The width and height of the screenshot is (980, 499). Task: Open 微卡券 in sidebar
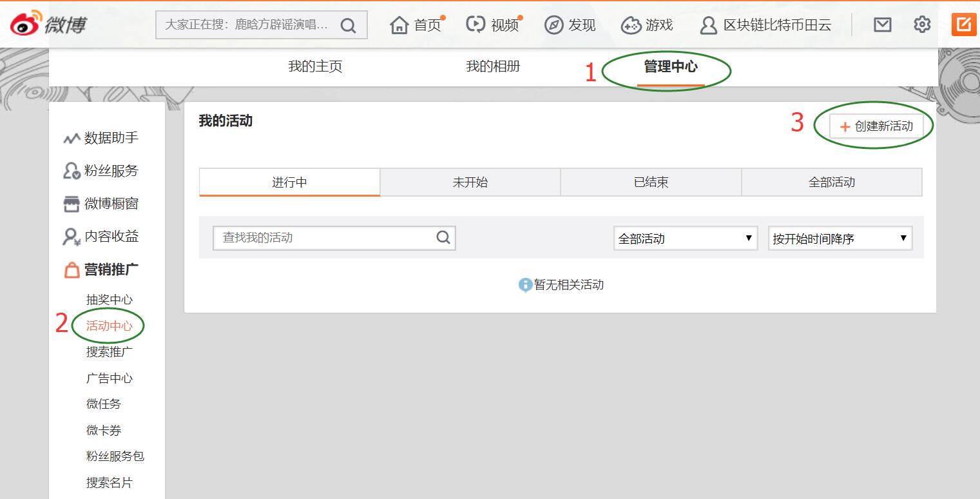104,431
